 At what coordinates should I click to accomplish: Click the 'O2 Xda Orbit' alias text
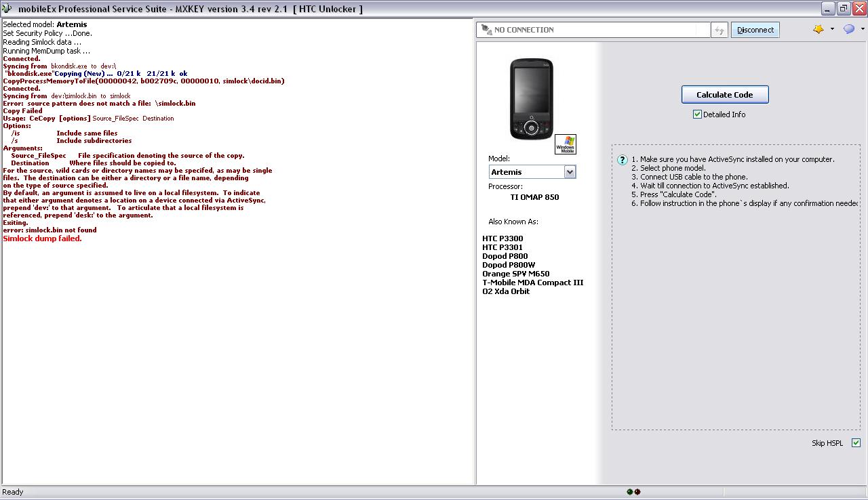(506, 291)
